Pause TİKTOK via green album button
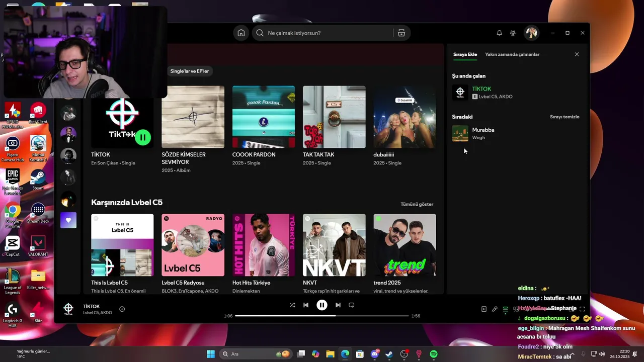644x362 pixels. coord(143,137)
